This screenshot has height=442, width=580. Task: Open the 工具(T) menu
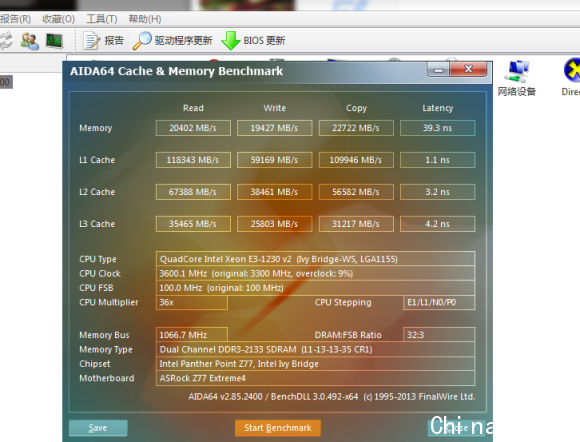[102, 19]
